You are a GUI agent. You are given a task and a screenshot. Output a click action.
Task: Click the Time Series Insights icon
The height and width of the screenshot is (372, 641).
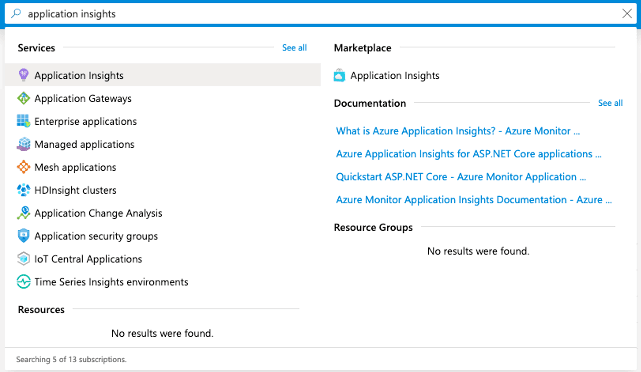[24, 282]
